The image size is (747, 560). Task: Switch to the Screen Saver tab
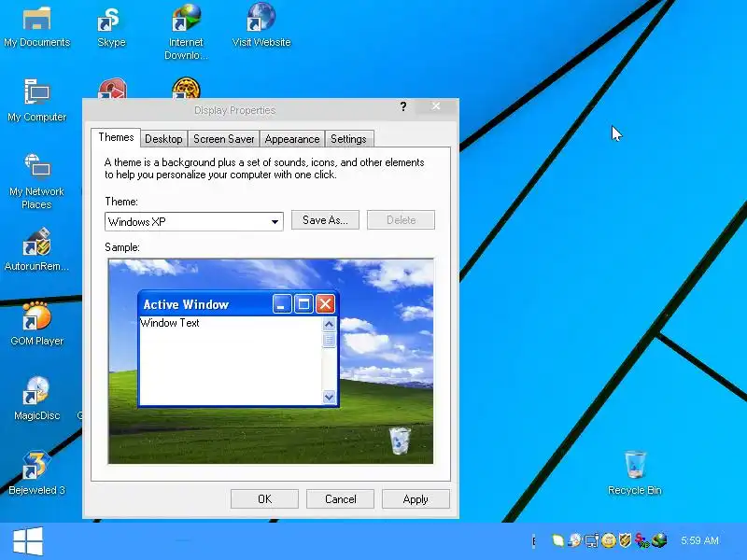tap(223, 139)
